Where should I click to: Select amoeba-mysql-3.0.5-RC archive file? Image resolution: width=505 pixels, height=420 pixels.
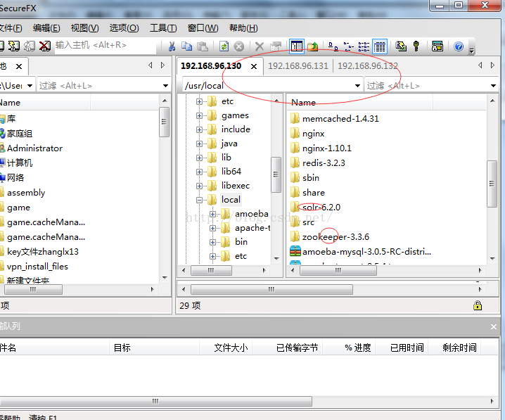[x=366, y=252]
